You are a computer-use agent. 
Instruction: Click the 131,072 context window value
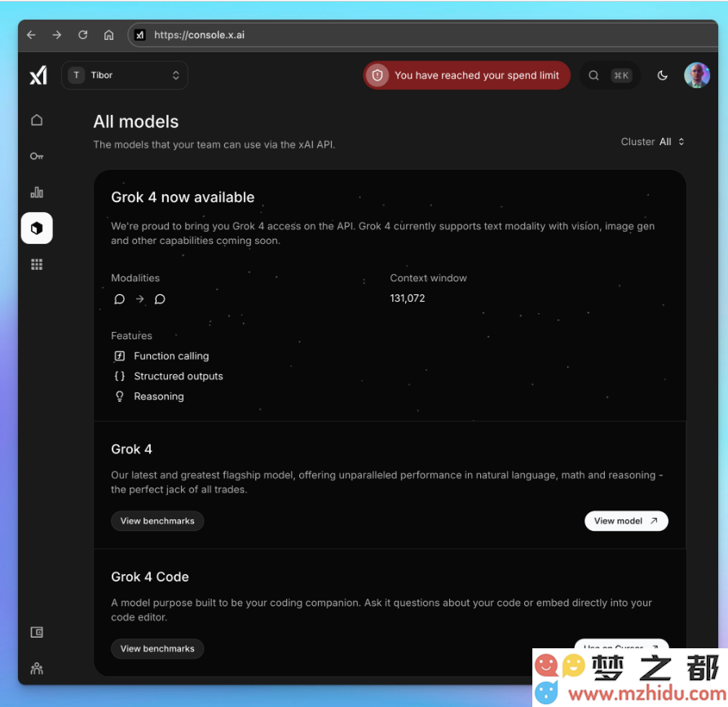pos(407,298)
